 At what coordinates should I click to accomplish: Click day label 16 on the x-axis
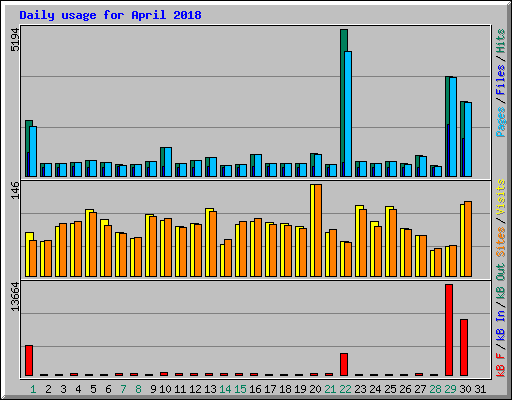tap(255, 389)
